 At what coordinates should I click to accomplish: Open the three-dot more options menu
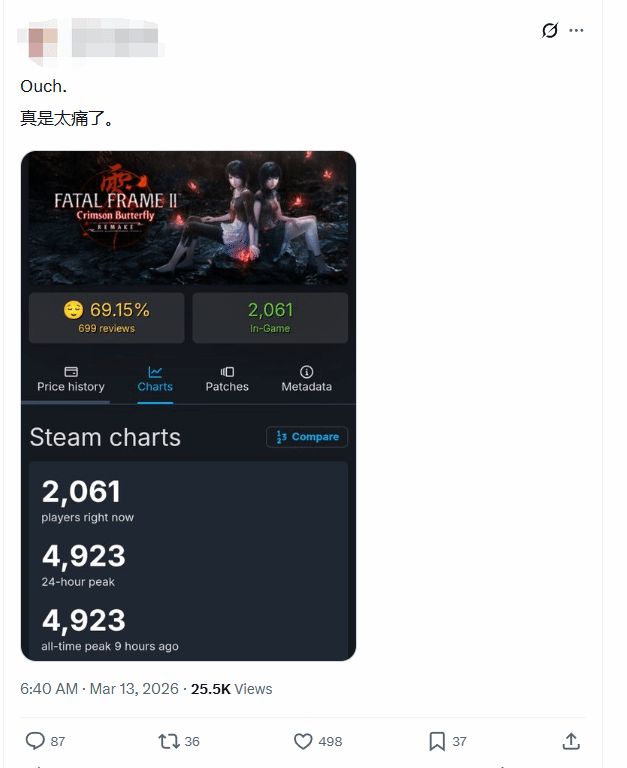[576, 30]
